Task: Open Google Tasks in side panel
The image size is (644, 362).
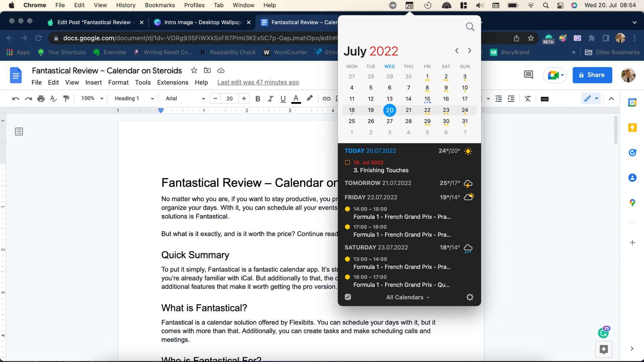Action: point(632,153)
